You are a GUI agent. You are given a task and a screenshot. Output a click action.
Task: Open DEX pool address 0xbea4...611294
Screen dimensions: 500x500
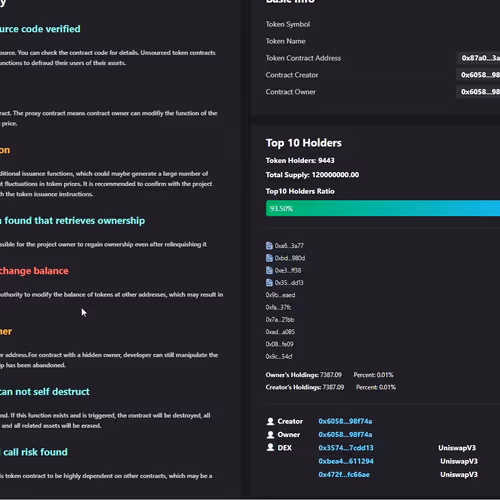346,461
